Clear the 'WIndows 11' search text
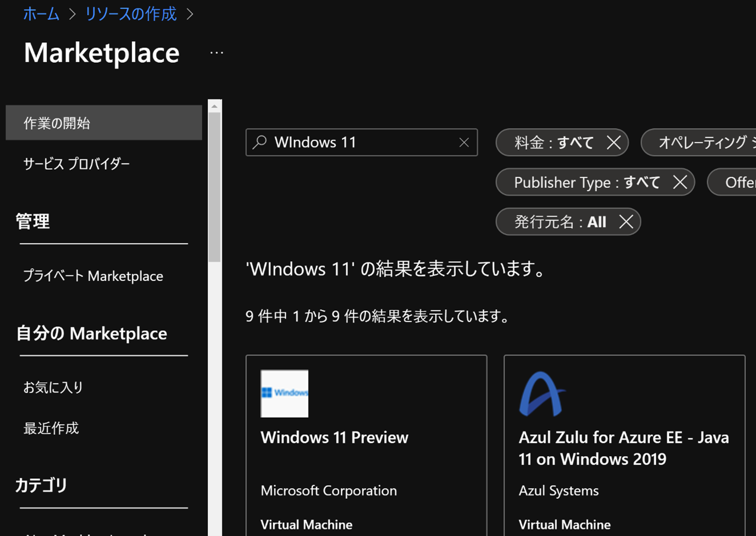The image size is (756, 536). click(x=464, y=142)
